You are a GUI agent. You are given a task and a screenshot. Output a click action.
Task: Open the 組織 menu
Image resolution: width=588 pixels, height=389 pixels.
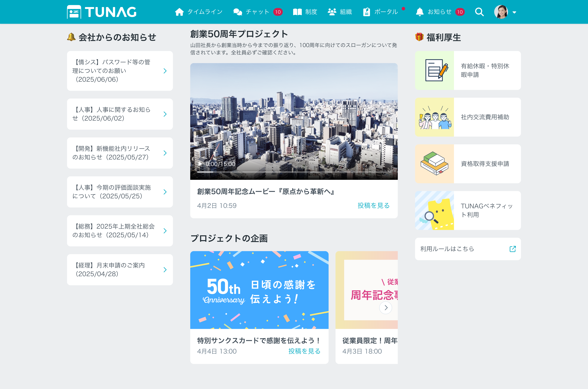tap(340, 12)
